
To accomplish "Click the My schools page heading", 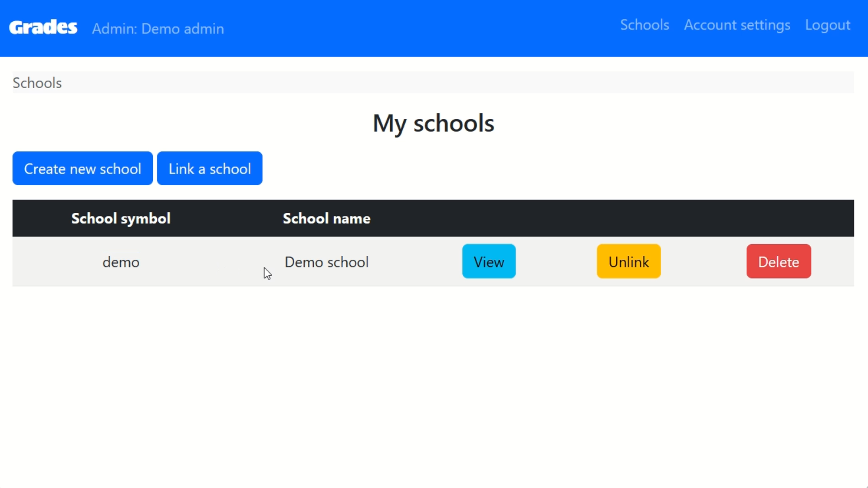I will pos(433,123).
